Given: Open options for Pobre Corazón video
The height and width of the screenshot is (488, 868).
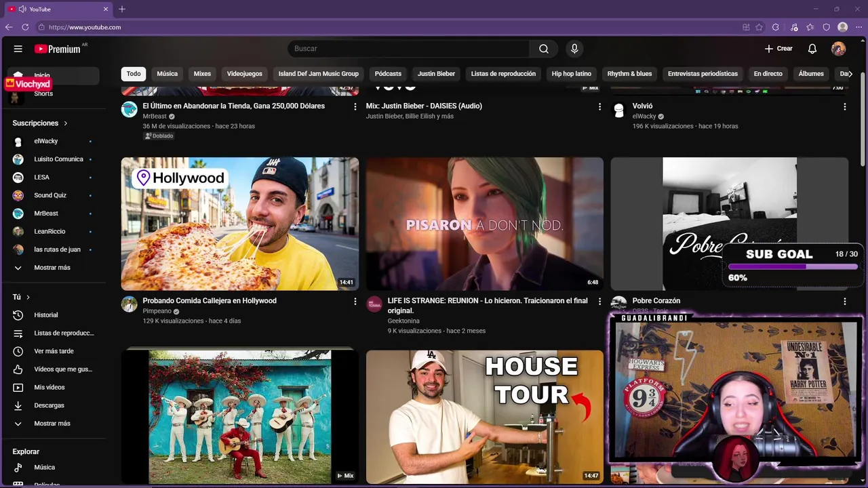Looking at the screenshot, I should click(844, 301).
